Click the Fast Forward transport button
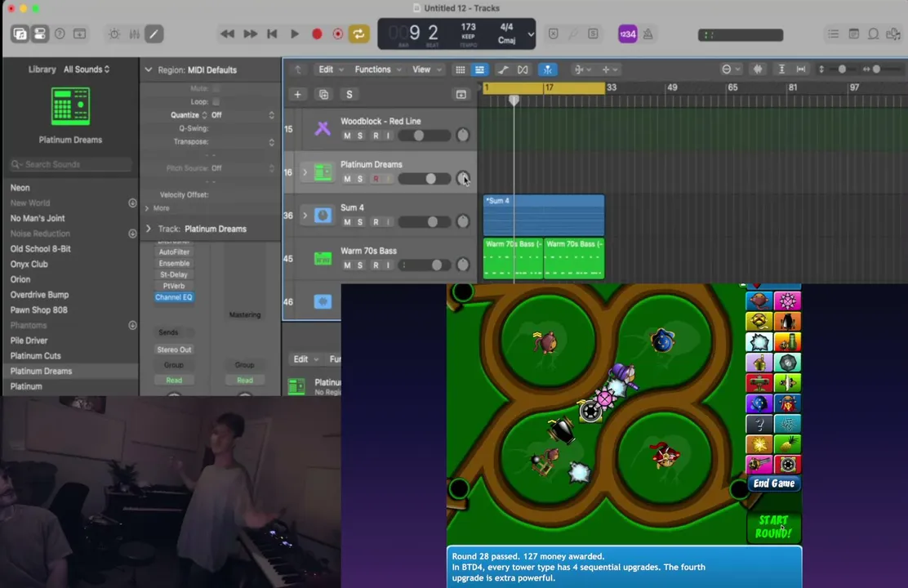Viewport: 908px width, 588px height. tap(250, 34)
